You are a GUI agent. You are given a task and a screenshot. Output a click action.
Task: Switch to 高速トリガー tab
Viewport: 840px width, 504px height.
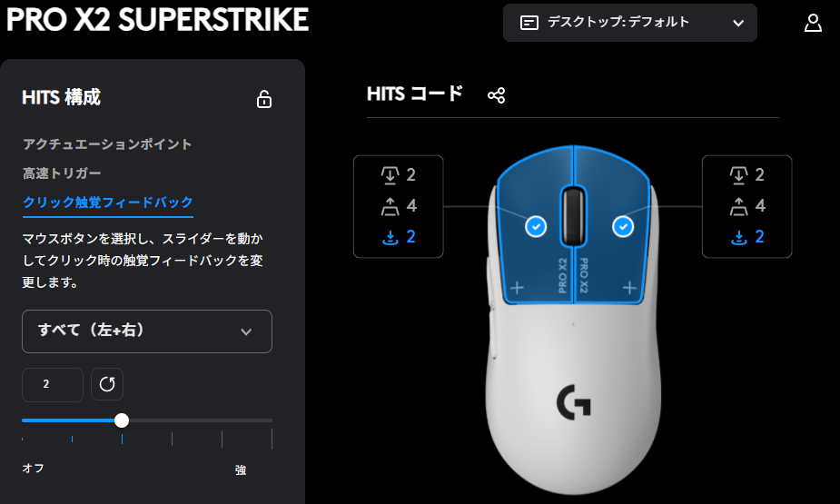pos(62,173)
